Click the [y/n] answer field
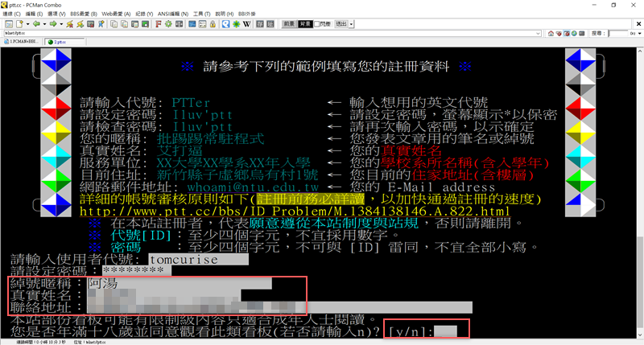This screenshot has width=644, height=345. 446,331
